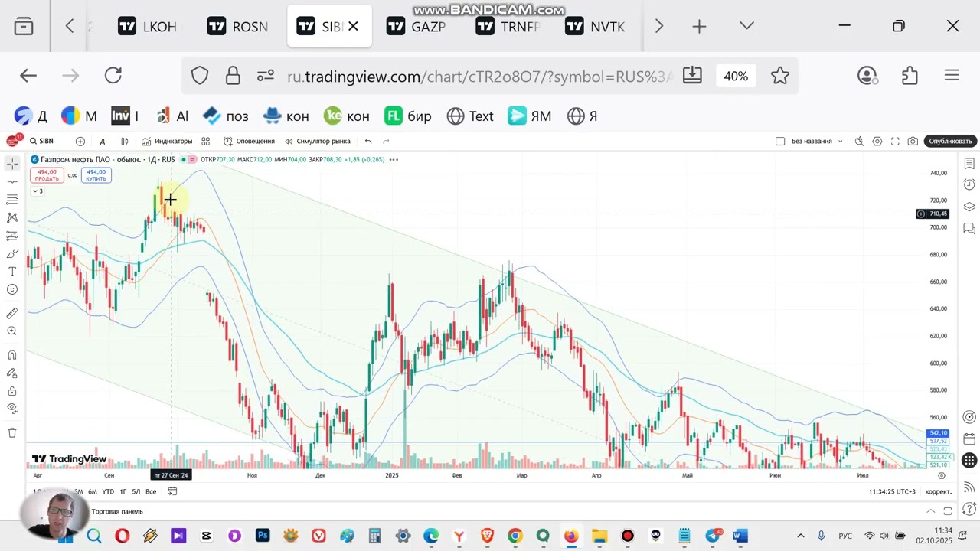Click the Опубликовать publish button
Viewport: 980px width, 551px height.
pyautogui.click(x=950, y=141)
